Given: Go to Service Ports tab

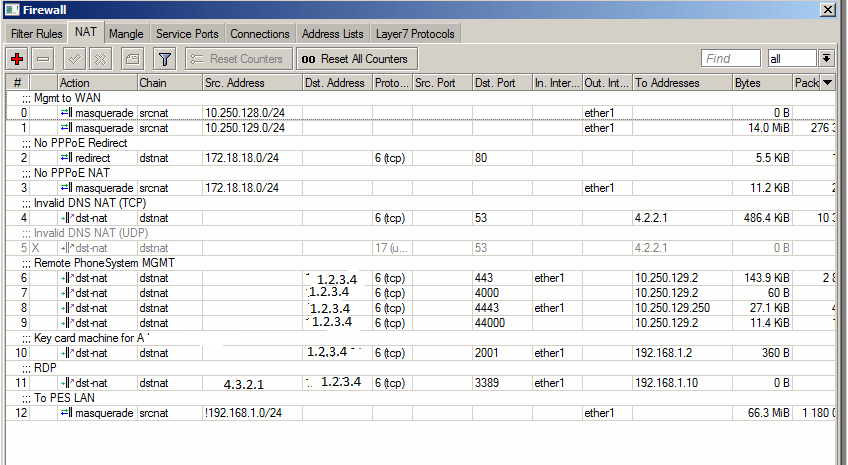Looking at the screenshot, I should point(187,34).
